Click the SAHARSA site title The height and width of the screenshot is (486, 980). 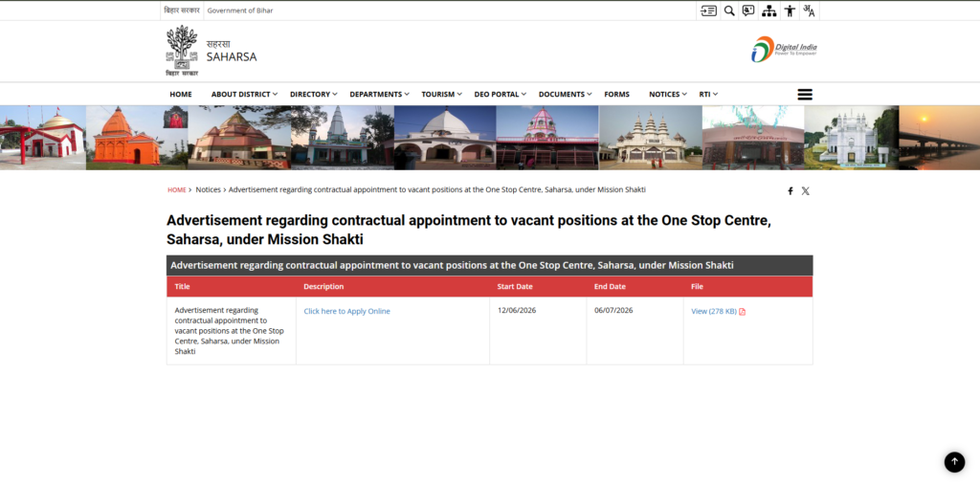[232, 56]
